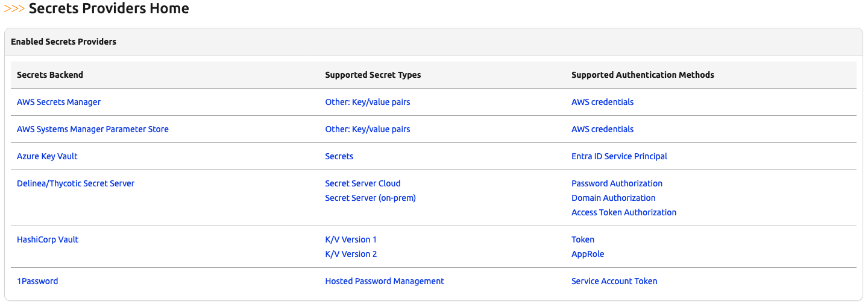868x304 pixels.
Task: Click the Token authentication method link
Action: [583, 239]
